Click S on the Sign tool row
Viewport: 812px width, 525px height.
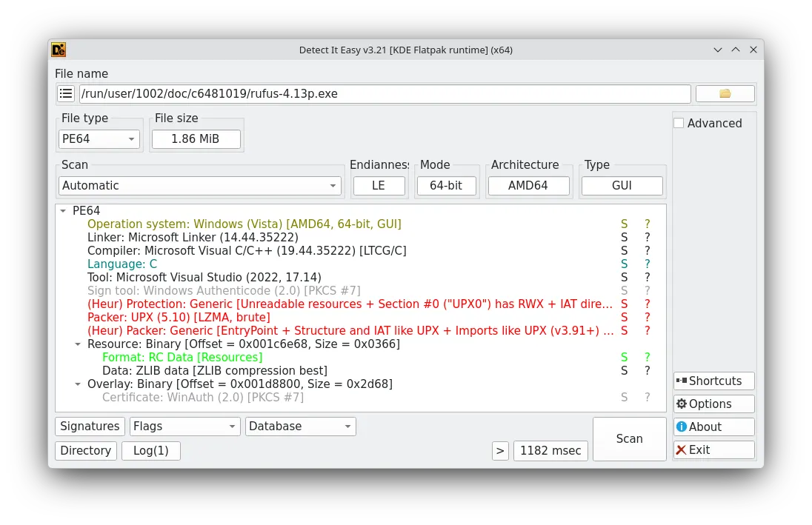pyautogui.click(x=624, y=290)
